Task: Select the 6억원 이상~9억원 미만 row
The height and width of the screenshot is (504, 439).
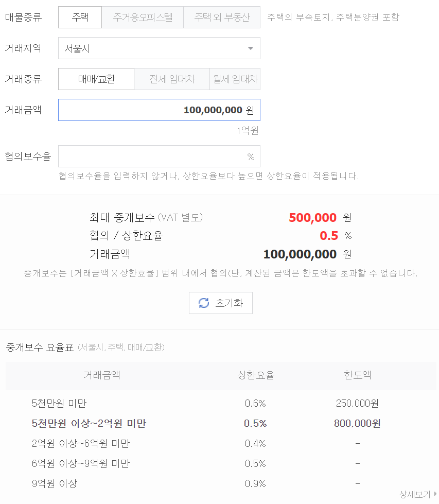Action: (x=221, y=463)
